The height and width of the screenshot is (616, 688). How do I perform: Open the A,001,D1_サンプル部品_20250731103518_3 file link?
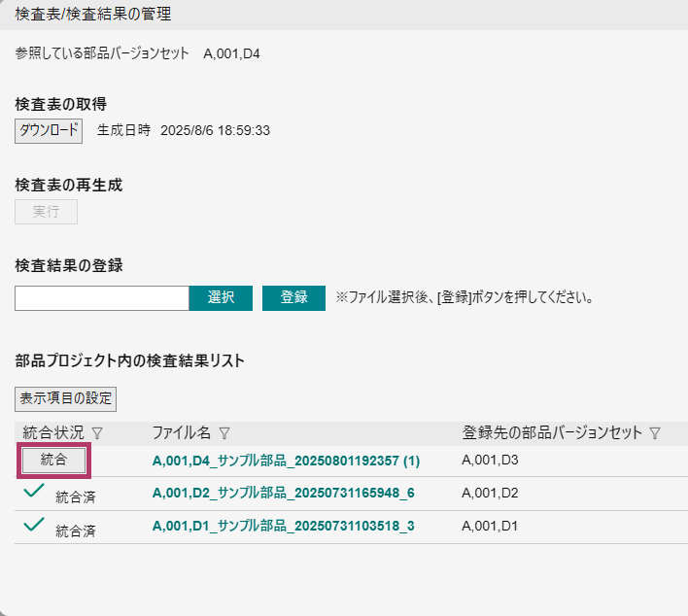click(284, 527)
